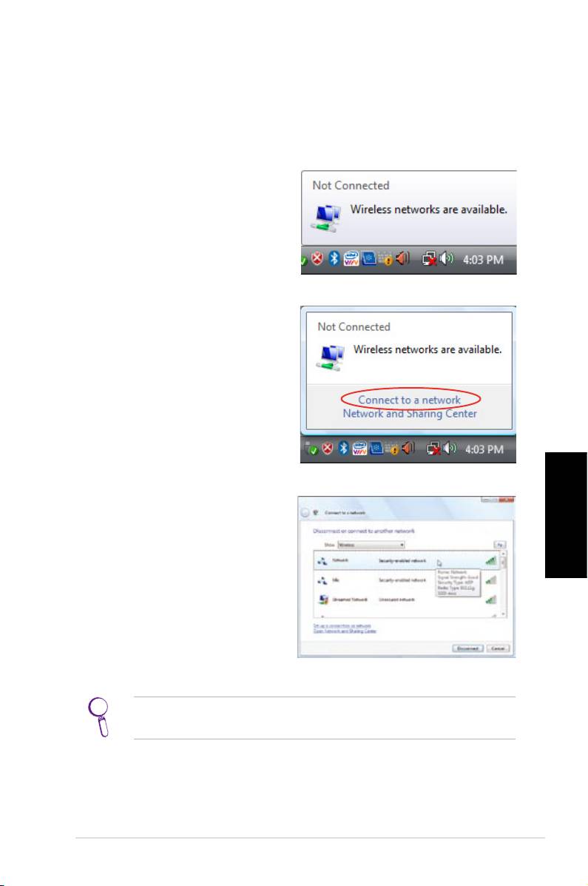Click the refresh button right of the Show dropdown
588x886 pixels.
tap(500, 544)
